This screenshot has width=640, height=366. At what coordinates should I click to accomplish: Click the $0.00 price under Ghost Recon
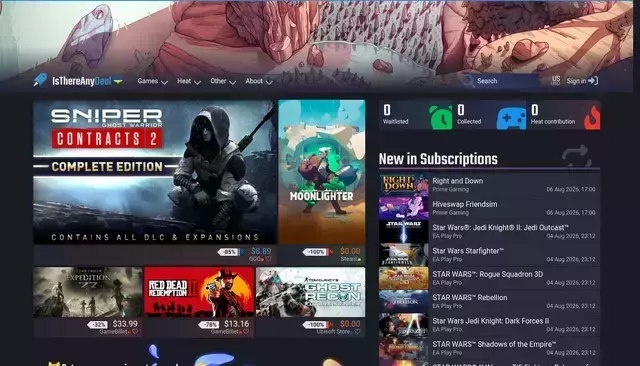click(350, 324)
